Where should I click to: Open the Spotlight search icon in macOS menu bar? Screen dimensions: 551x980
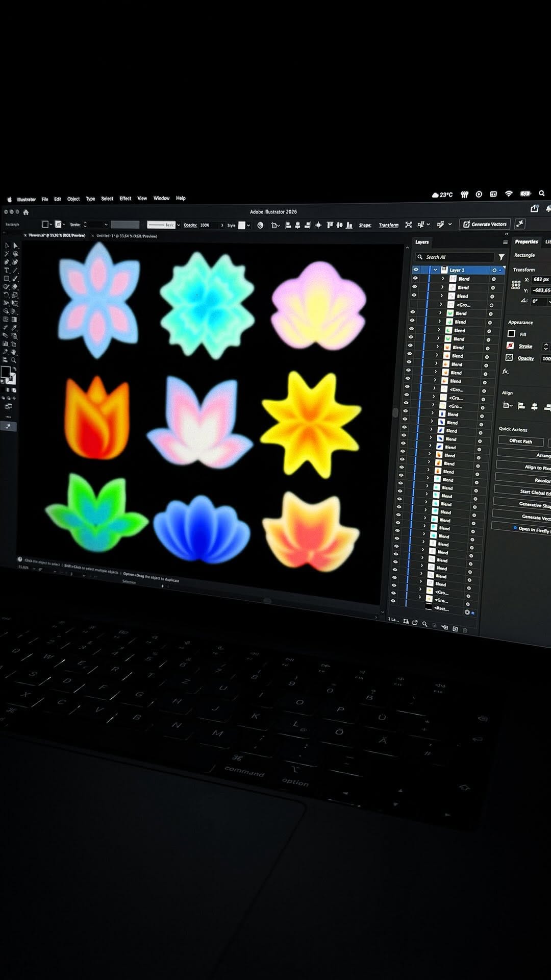[x=541, y=193]
